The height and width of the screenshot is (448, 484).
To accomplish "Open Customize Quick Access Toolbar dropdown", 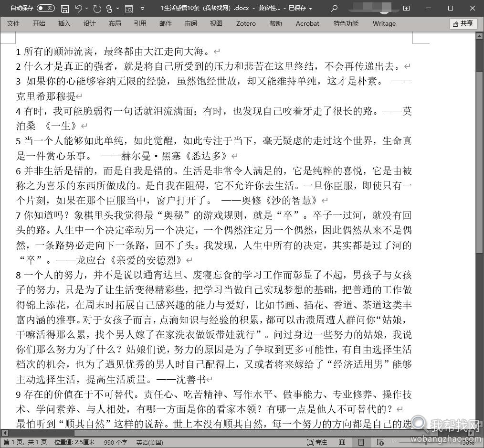I will pyautogui.click(x=142, y=9).
